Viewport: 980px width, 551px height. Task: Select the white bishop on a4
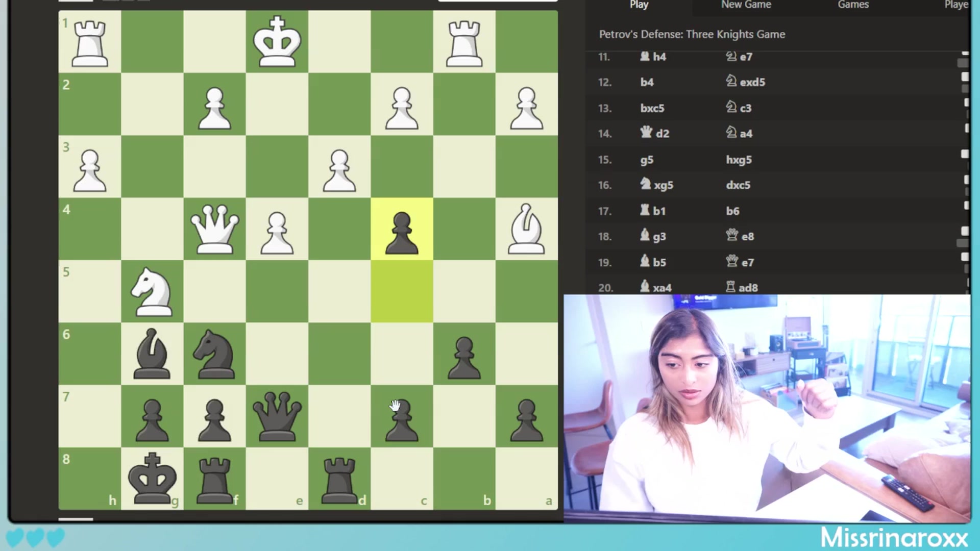click(x=526, y=229)
